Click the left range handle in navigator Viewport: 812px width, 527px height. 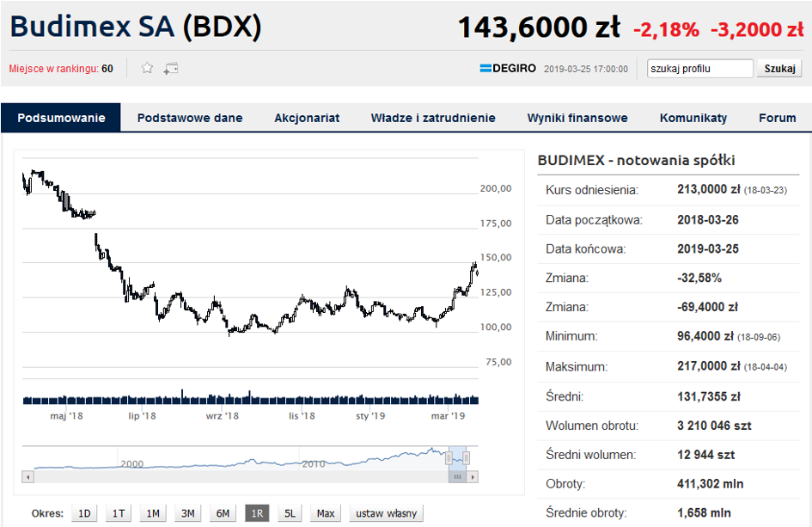[449, 457]
